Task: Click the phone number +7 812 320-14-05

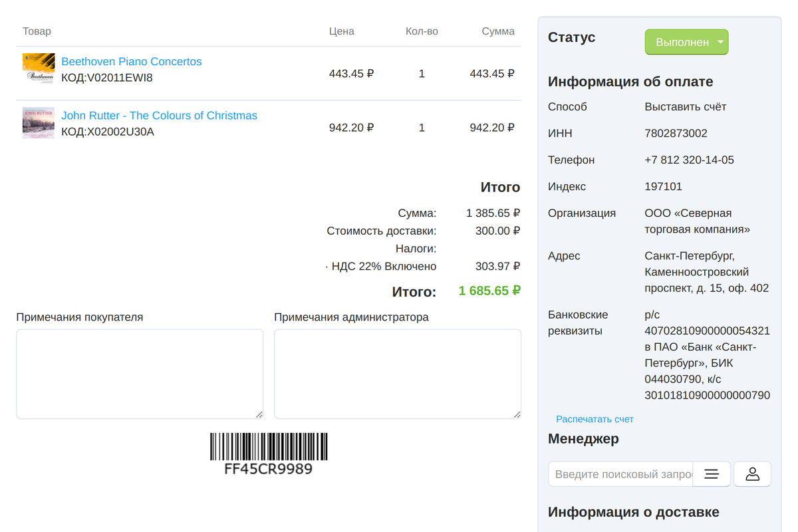Action: (689, 160)
